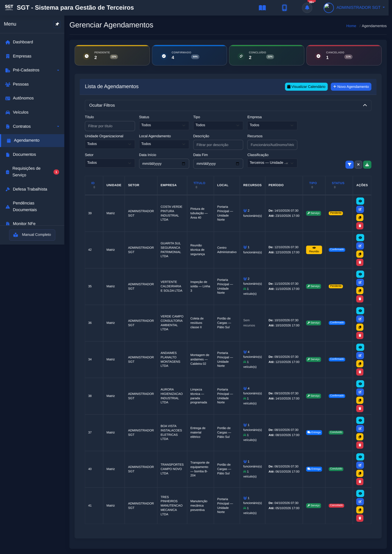This screenshot has width=392, height=554.
Task: Open the Unidade Organizacional dropdown
Action: [110, 144]
